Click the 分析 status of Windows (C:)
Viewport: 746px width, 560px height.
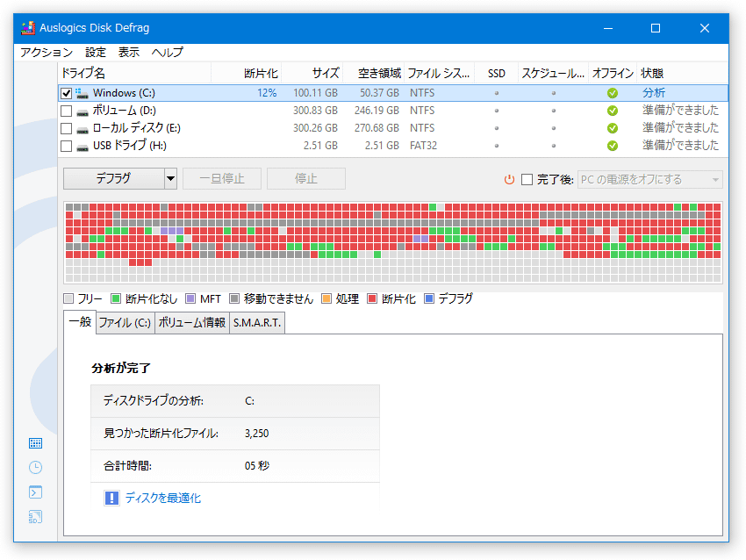click(x=654, y=93)
